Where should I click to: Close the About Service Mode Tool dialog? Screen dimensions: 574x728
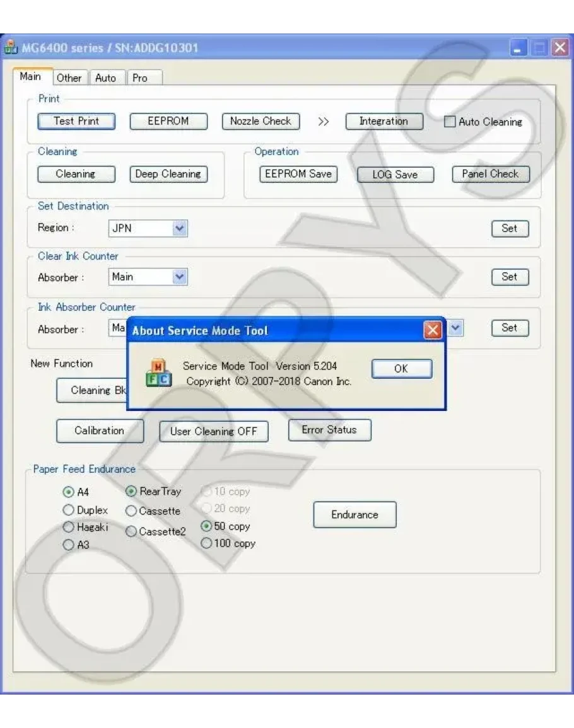432,330
